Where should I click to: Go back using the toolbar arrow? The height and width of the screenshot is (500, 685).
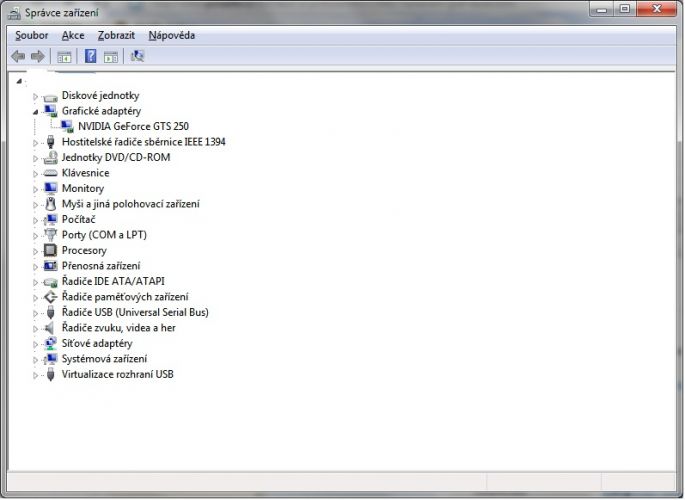[18, 56]
